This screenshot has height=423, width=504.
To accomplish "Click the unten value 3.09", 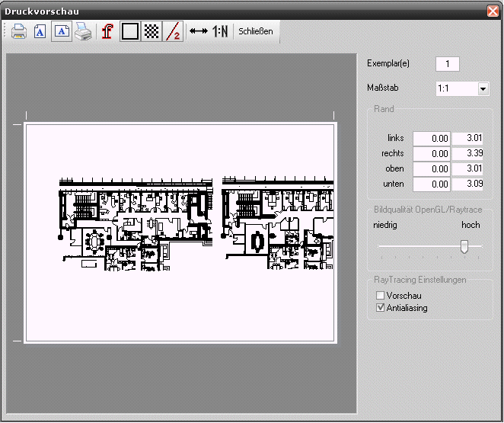I will point(467,184).
